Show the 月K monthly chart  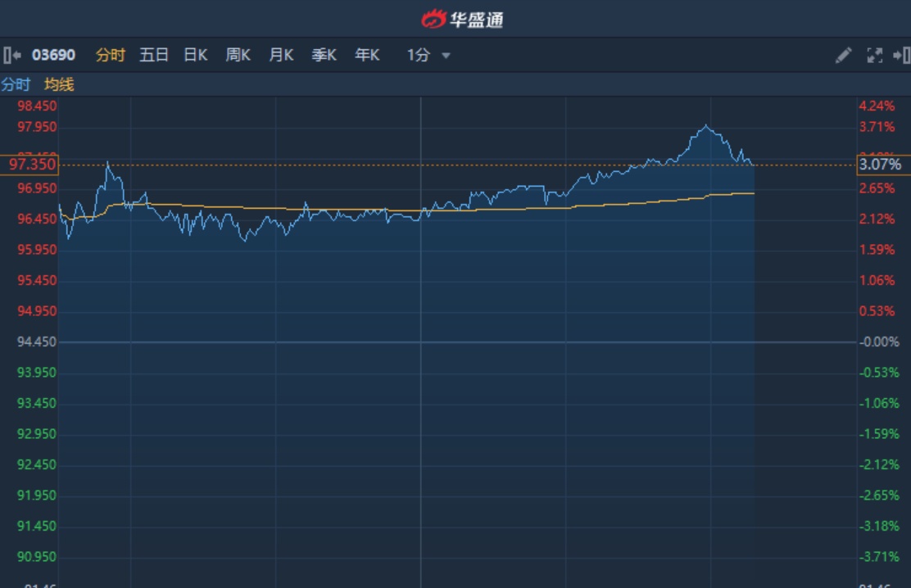click(x=281, y=56)
